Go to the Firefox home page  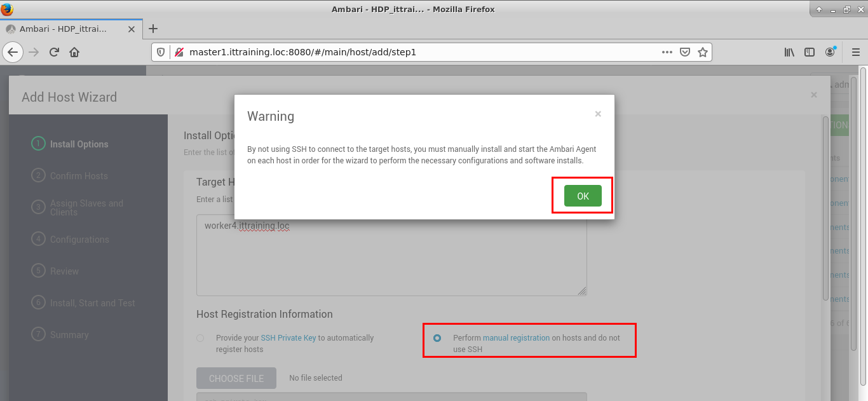click(74, 52)
